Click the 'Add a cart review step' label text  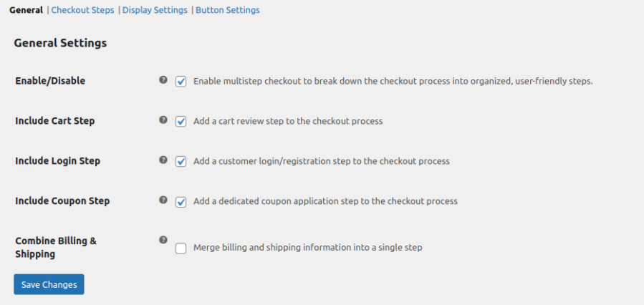[x=288, y=122]
